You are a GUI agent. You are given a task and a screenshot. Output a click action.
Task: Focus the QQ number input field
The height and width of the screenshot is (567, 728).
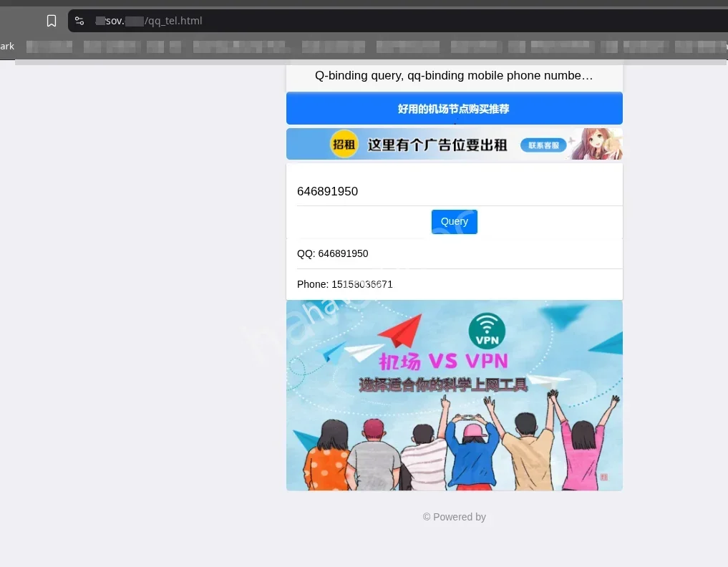tap(458, 191)
